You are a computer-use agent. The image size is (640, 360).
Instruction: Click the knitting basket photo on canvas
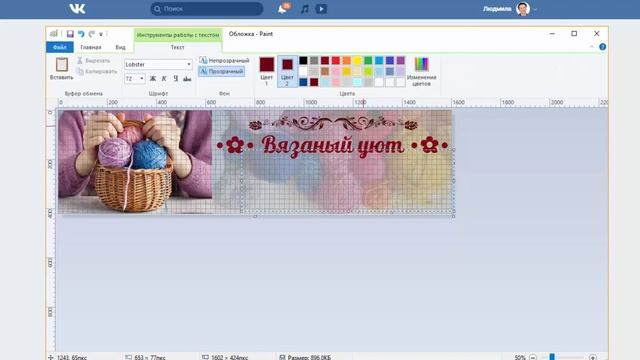tap(135, 161)
